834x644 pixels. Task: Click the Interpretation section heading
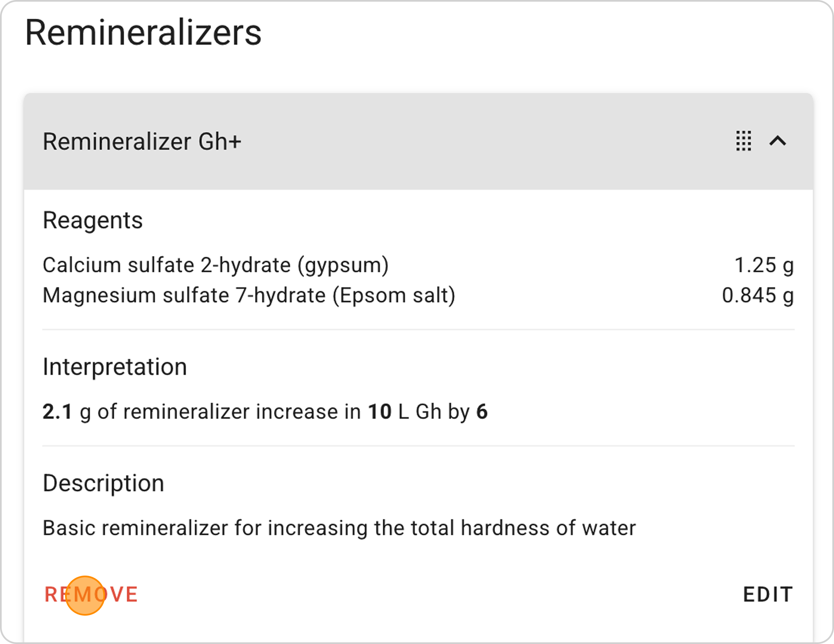[x=115, y=367]
